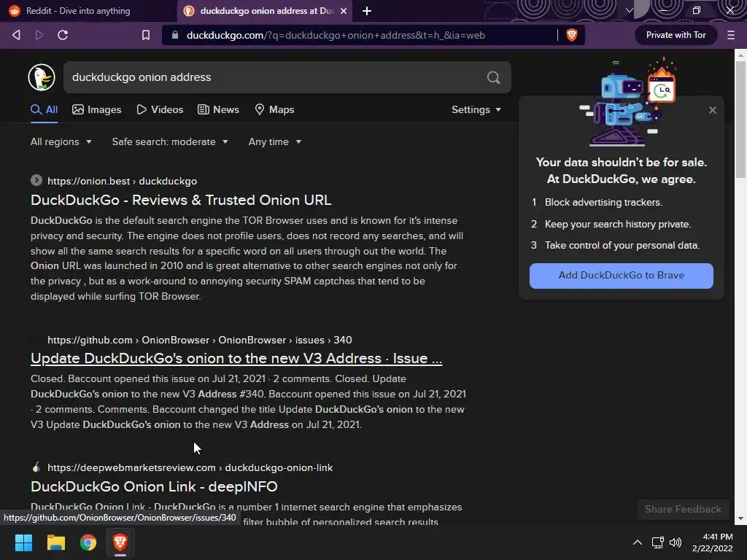Expand Safe search: moderate dropdown
747x560 pixels.
pyautogui.click(x=170, y=142)
